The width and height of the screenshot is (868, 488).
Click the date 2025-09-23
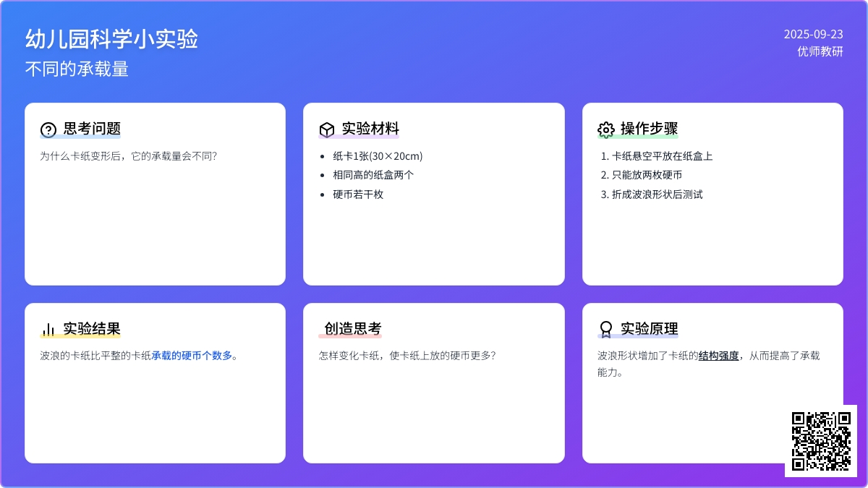813,34
